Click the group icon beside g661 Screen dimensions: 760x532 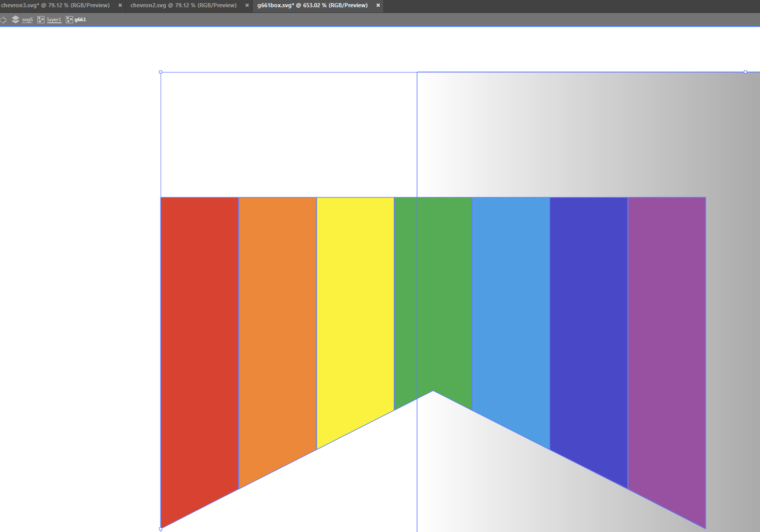click(x=69, y=20)
